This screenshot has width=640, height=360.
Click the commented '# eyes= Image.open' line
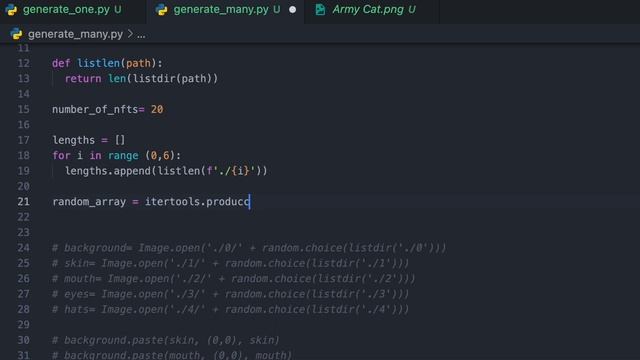[x=231, y=294]
